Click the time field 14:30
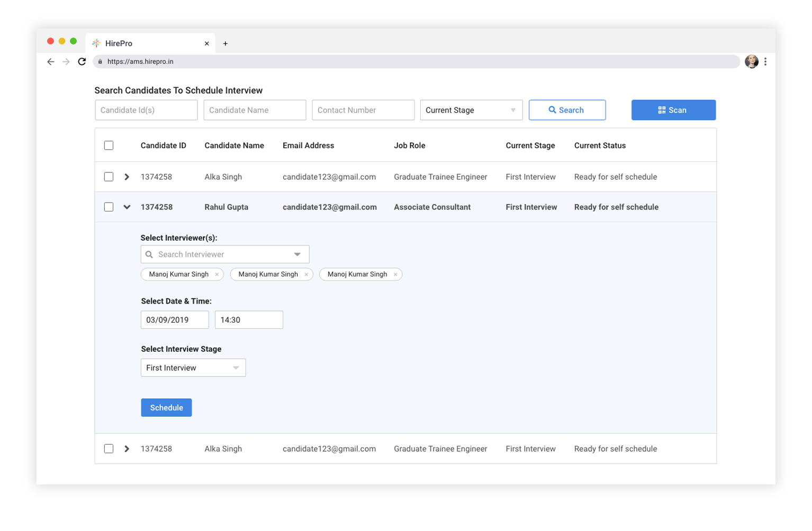812x531 pixels. pyautogui.click(x=249, y=320)
